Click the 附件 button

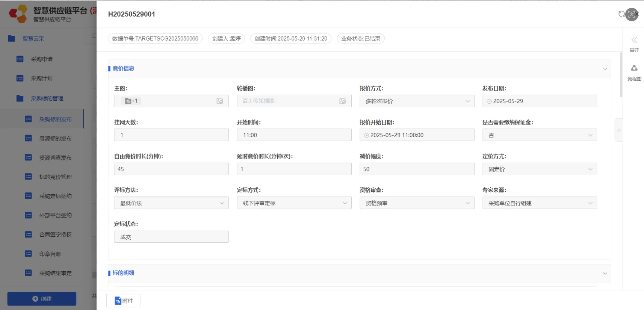[124, 301]
